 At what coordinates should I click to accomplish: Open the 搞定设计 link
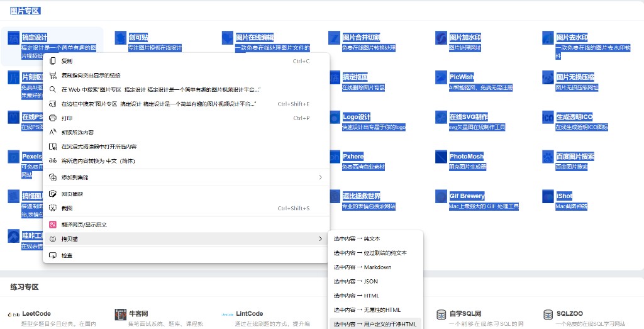click(35, 37)
